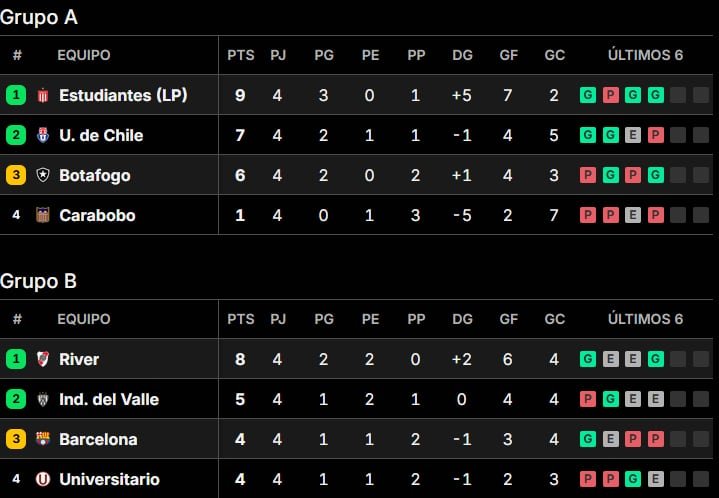The width and height of the screenshot is (719, 498).
Task: Click River's green position 1 badge
Action: point(16,359)
